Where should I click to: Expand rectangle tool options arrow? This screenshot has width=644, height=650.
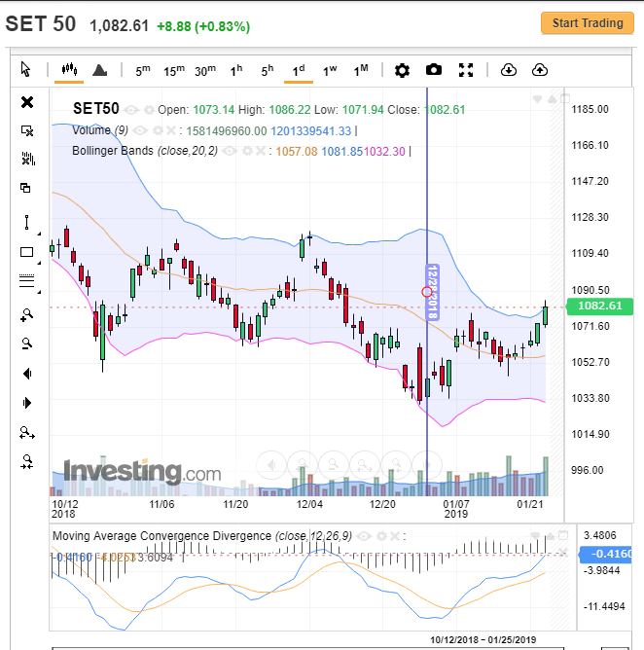pyautogui.click(x=39, y=264)
